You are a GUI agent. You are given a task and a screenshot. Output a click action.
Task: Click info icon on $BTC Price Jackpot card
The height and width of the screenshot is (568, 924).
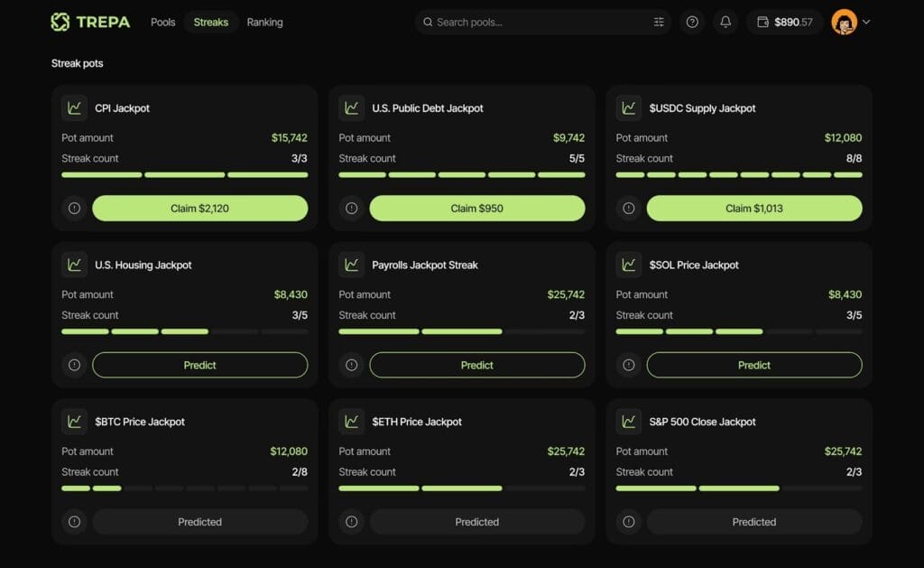click(74, 522)
